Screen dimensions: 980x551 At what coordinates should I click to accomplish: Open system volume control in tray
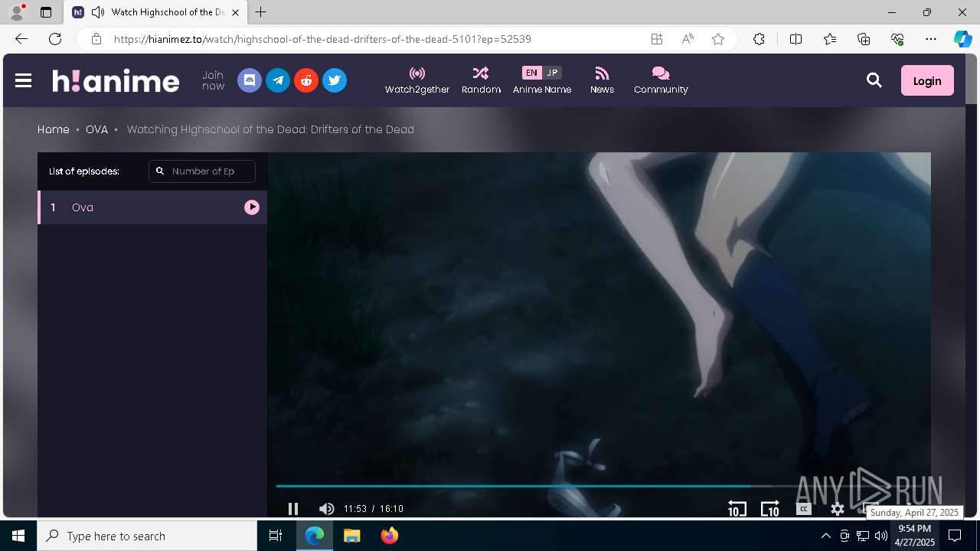coord(881,536)
